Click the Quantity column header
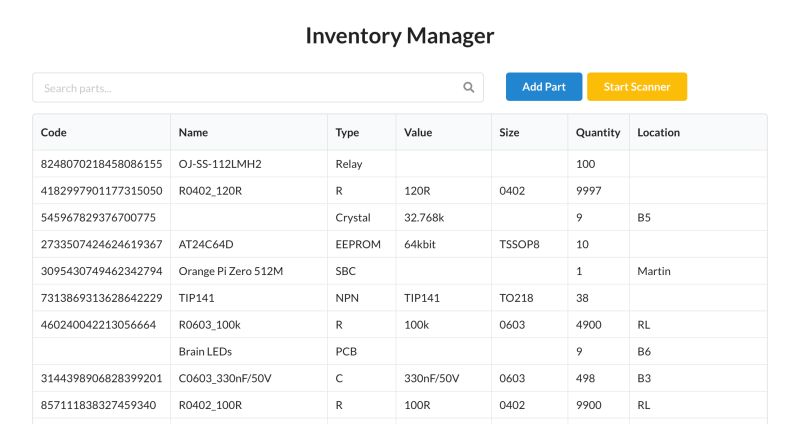Screen dimensions: 800x424 [598, 133]
